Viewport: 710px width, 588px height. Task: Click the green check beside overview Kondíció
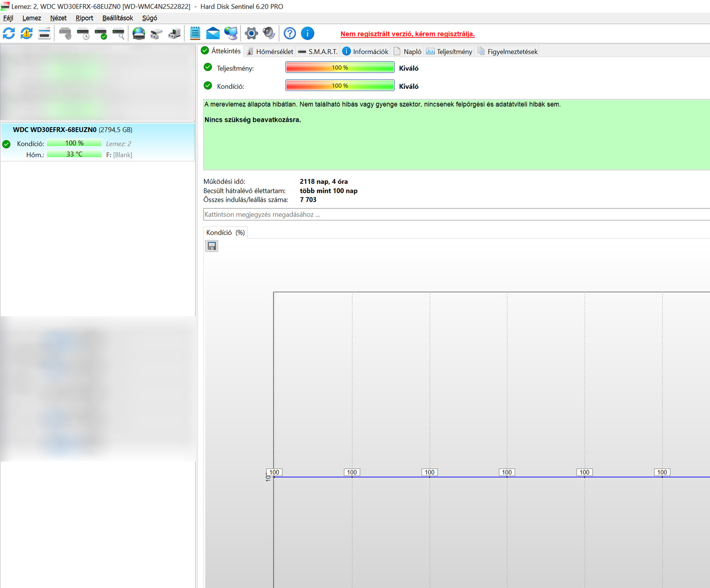point(208,85)
